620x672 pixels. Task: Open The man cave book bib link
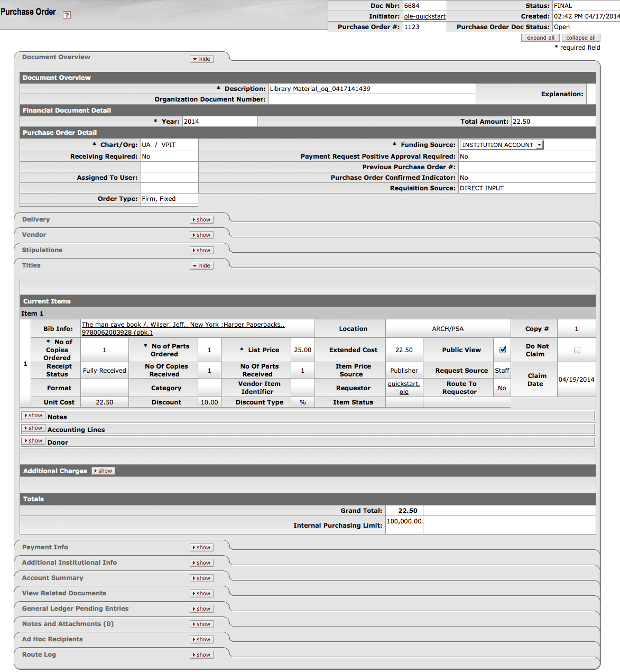[183, 328]
